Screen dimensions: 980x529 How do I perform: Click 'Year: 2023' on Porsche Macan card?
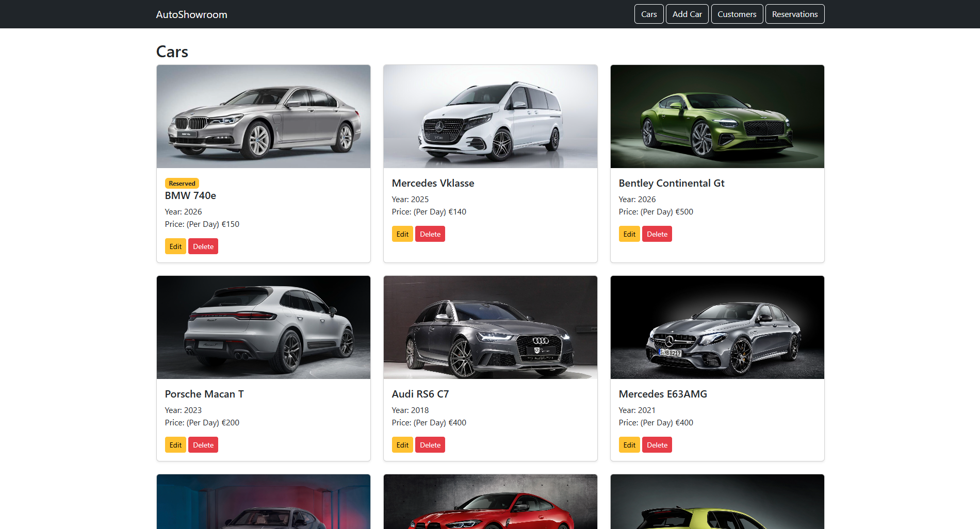(183, 410)
